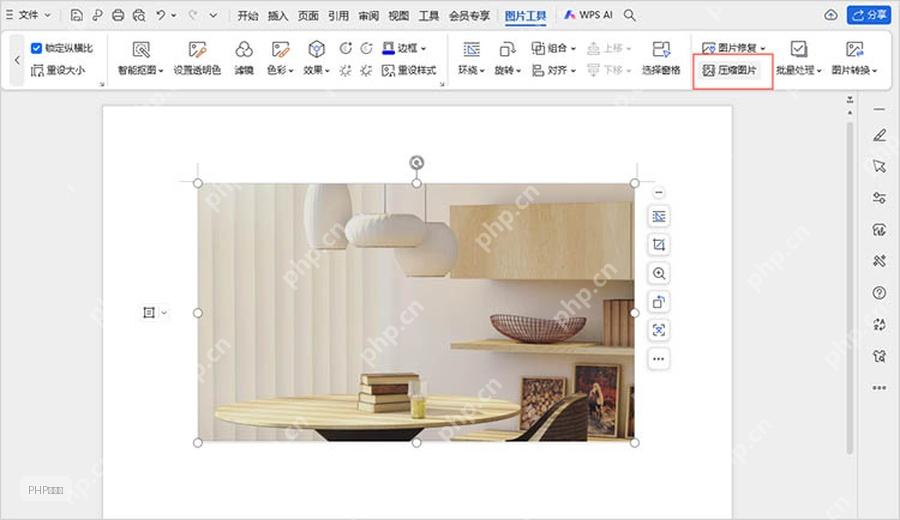Open Print Preview from the quick toolbar
900x520 pixels.
point(139,15)
